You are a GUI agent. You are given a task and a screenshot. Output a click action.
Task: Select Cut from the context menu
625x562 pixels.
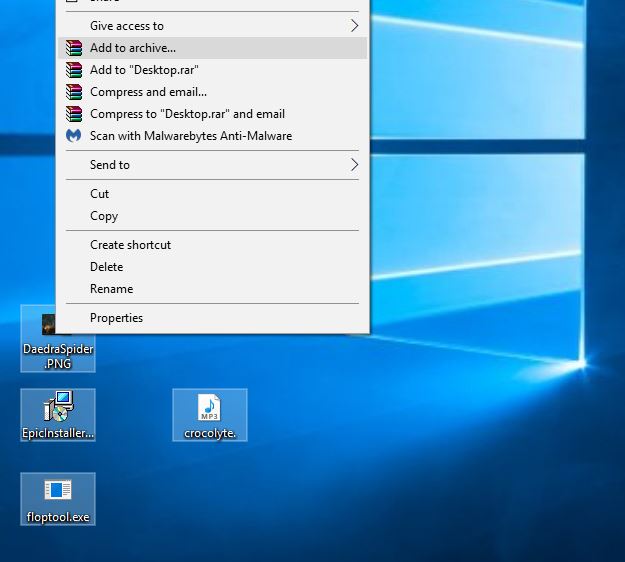100,194
